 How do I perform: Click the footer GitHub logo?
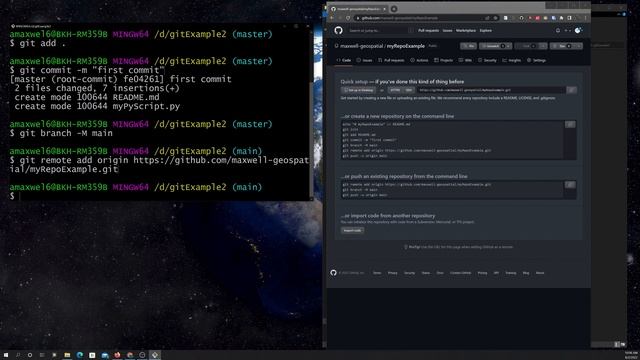pos(333,273)
